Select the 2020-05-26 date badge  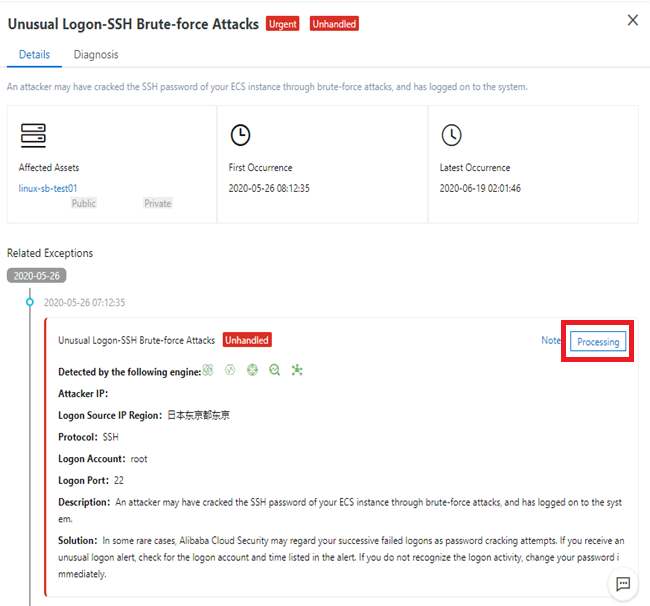pyautogui.click(x=36, y=276)
